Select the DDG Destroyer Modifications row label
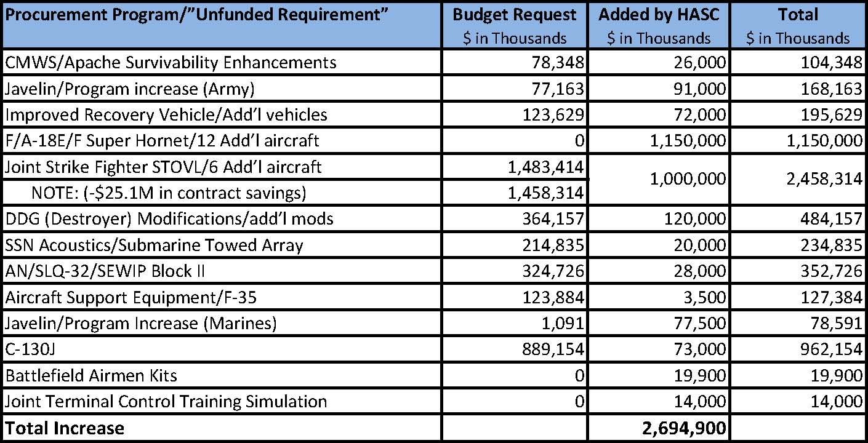868x443 pixels. [169, 219]
